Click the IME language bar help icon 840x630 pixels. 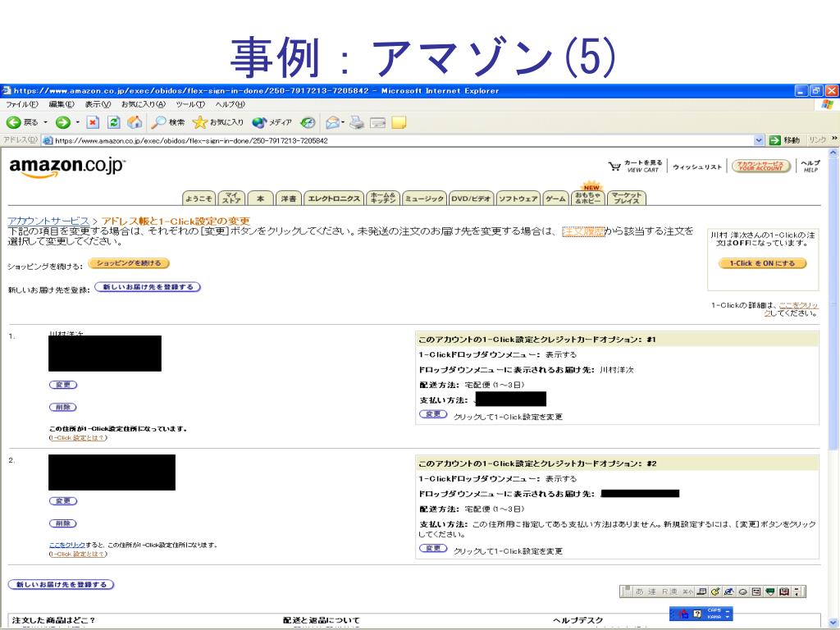697,614
